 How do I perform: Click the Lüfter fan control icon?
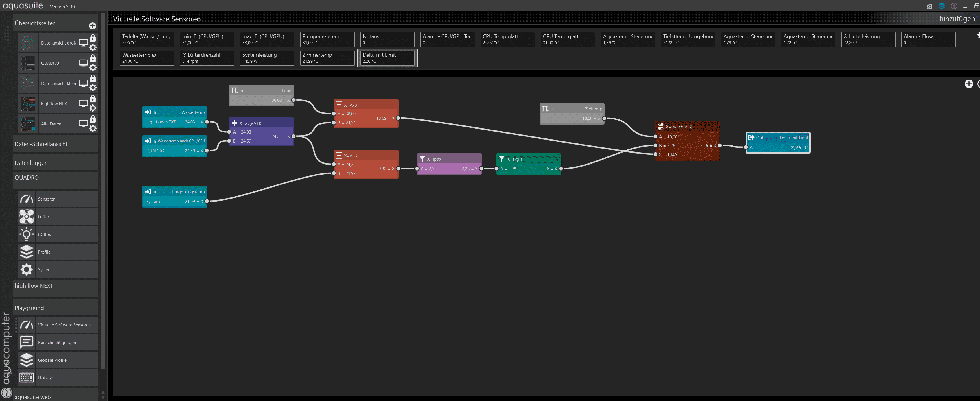[26, 217]
